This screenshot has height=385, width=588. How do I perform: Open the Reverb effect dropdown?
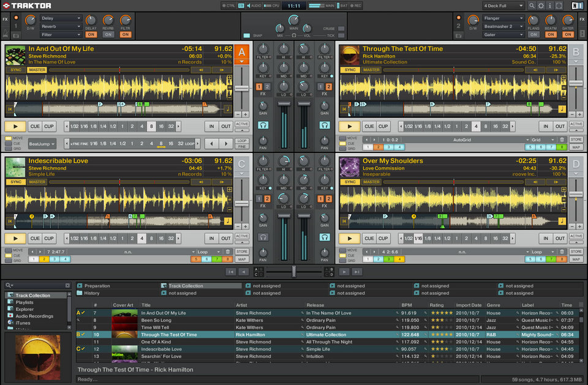coord(61,26)
